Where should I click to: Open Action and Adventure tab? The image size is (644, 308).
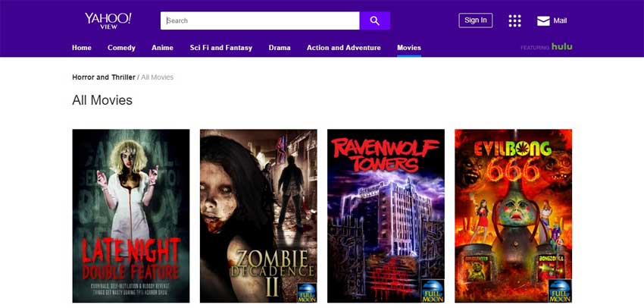(344, 48)
